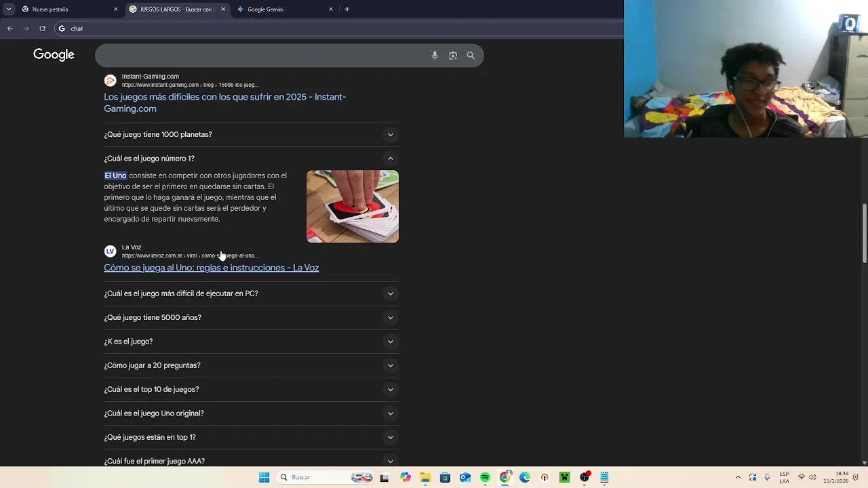Click the Chrome taskbar icon
Screen dimensions: 868x488
pos(505,477)
